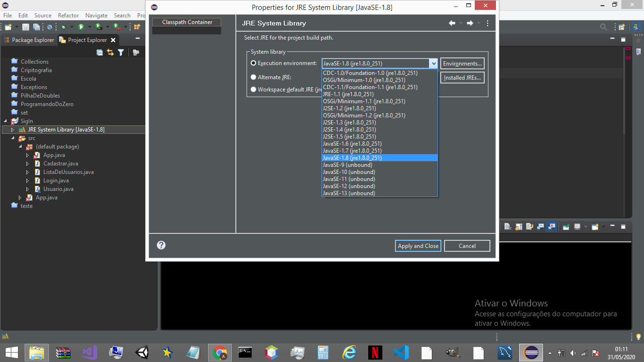Toggle the Scroll Lock console icon
The image size is (644, 362).
[x=519, y=227]
